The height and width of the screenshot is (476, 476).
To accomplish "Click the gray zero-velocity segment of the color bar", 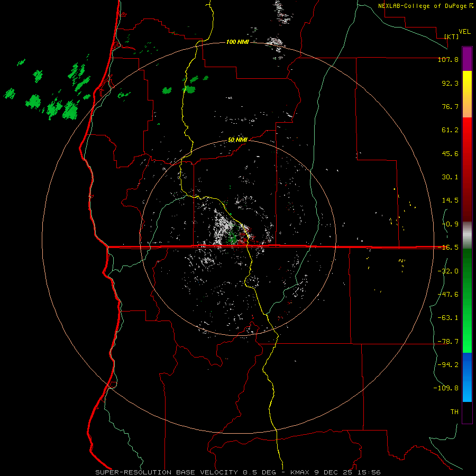I will coord(467,235).
